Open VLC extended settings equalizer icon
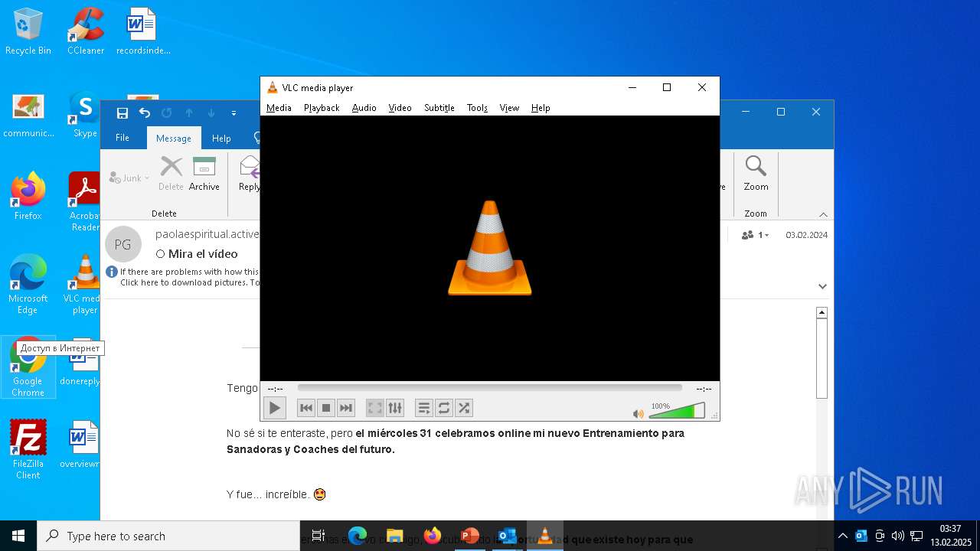Viewport: 980px width, 551px height. [x=395, y=408]
